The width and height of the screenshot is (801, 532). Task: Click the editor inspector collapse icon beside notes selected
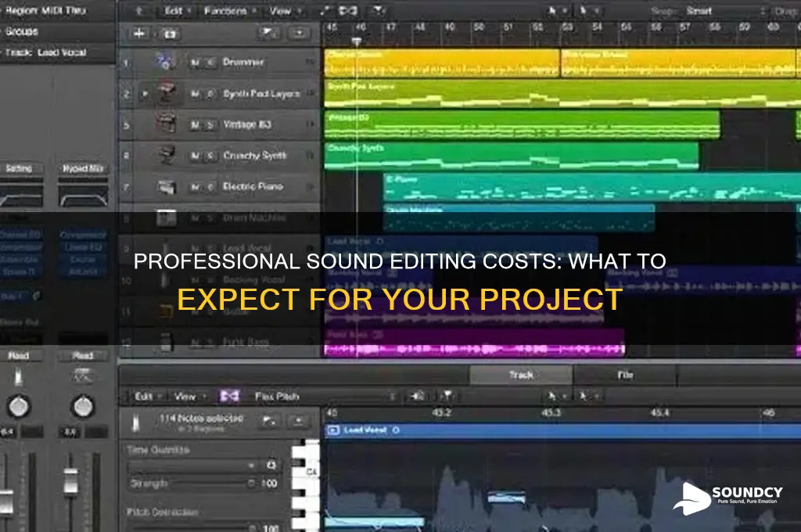tap(269, 421)
